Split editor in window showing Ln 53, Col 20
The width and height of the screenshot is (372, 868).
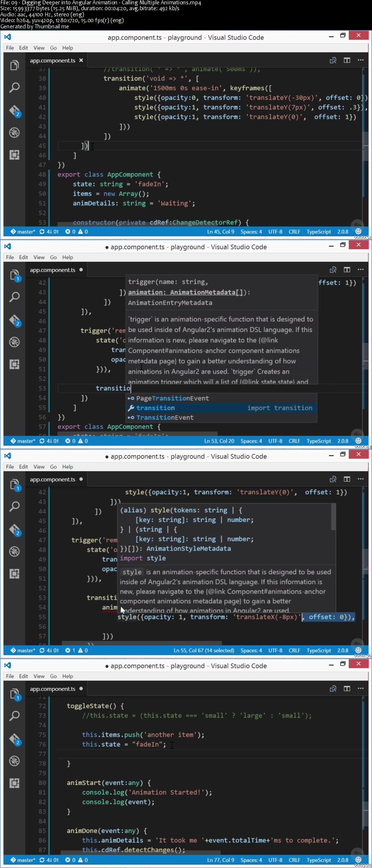point(347,270)
